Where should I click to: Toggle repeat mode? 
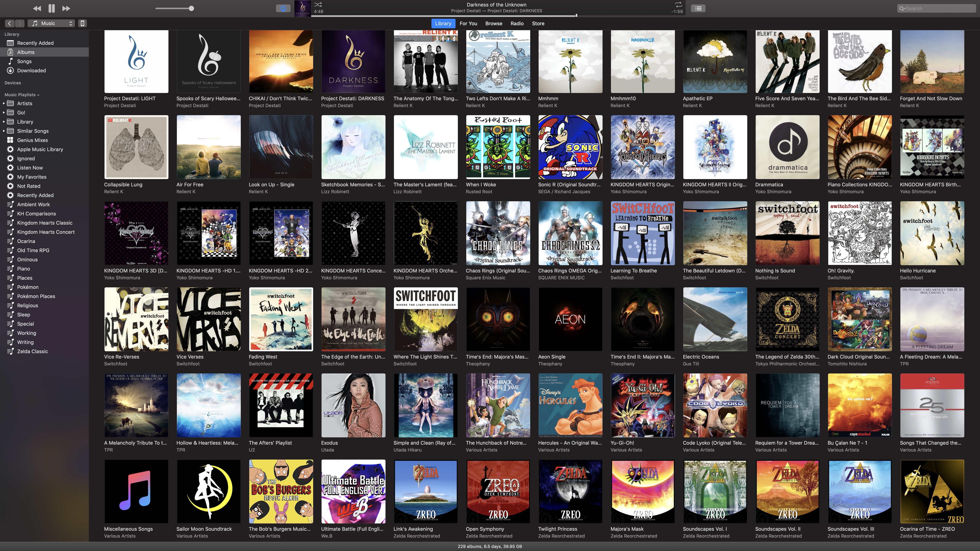point(678,5)
